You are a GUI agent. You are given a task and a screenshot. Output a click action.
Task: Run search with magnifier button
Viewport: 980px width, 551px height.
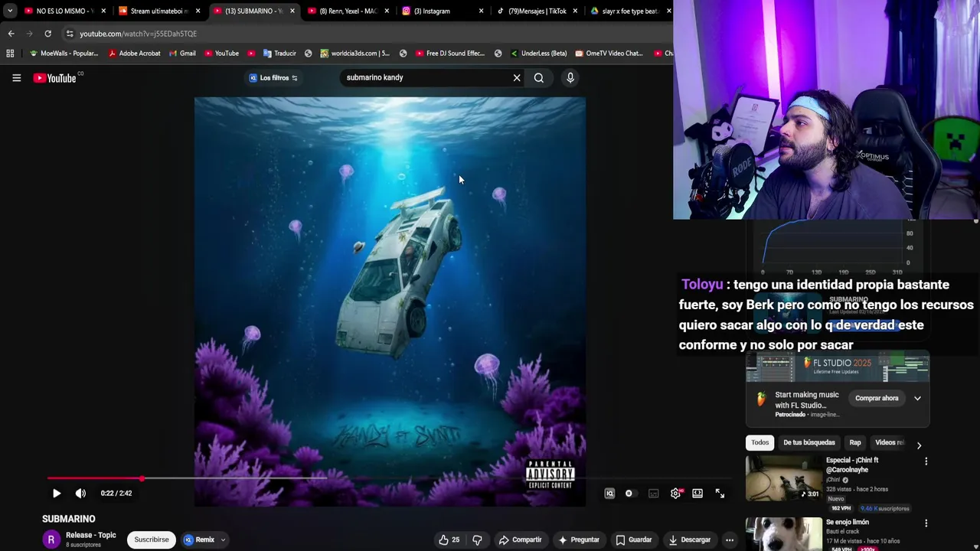coord(539,77)
